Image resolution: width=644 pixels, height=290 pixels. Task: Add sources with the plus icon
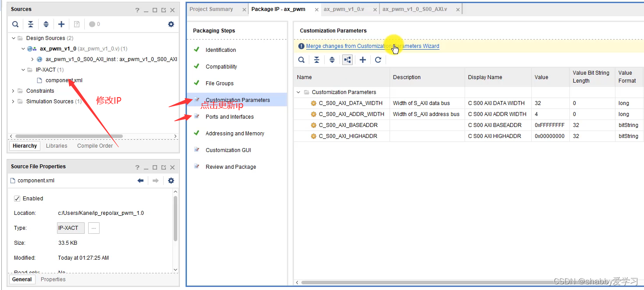(x=61, y=24)
